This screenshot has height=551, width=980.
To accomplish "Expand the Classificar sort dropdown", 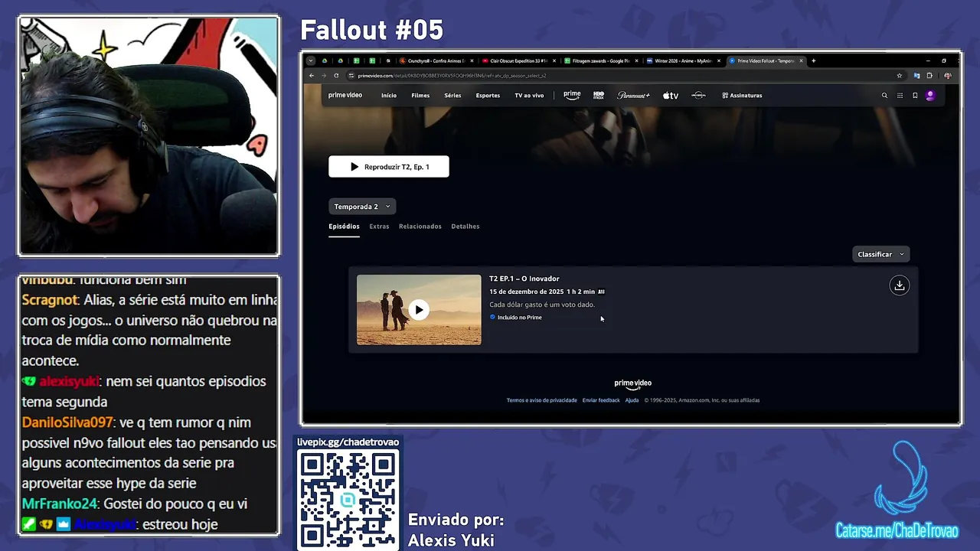I will click(881, 254).
